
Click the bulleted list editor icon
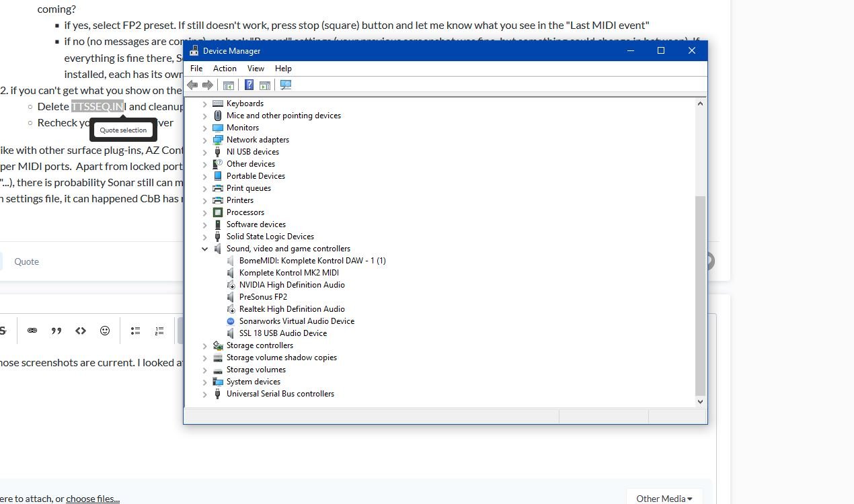coord(135,331)
